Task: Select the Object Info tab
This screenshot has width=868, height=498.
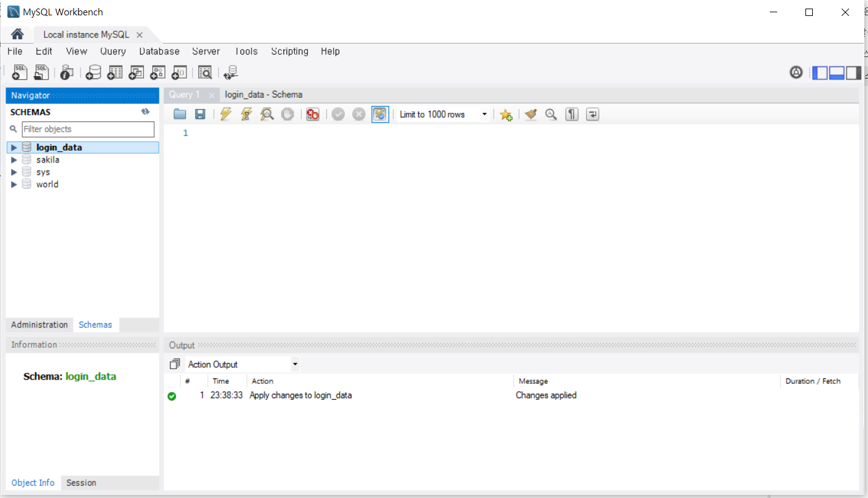Action: coord(33,483)
